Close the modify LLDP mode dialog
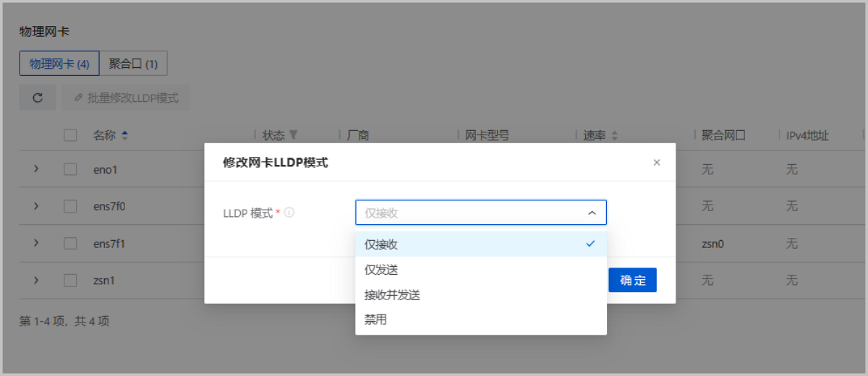This screenshot has height=376, width=868. pyautogui.click(x=657, y=163)
